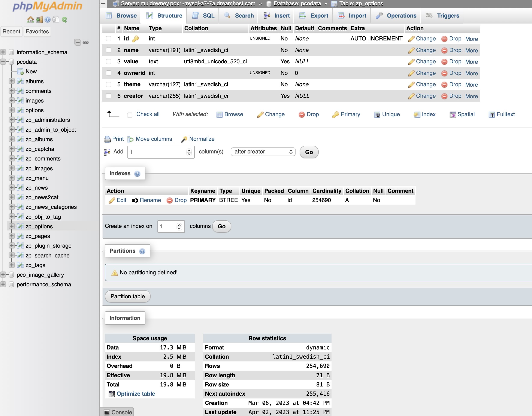
Task: Click the reload navigation panel icon
Action: [x=65, y=19]
